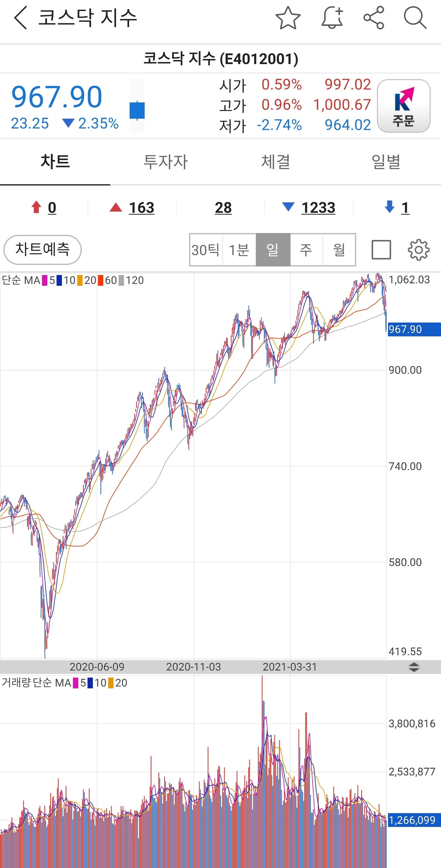The image size is (441, 868).
Task: Select the 1분 chart interval
Action: coord(239,250)
